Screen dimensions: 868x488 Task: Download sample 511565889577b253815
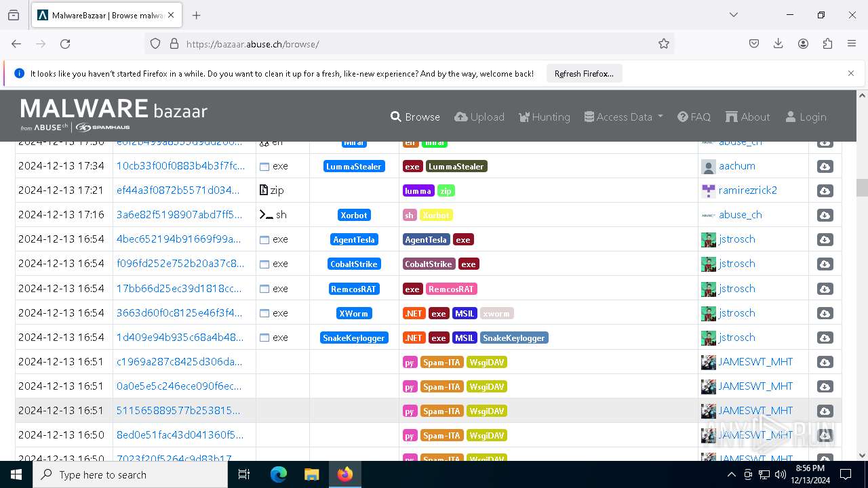click(825, 411)
